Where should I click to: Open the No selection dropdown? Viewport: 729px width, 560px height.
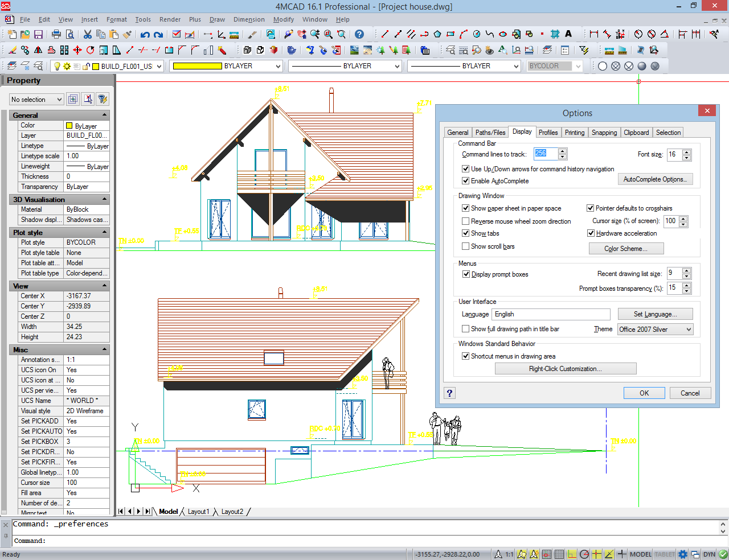(x=36, y=100)
